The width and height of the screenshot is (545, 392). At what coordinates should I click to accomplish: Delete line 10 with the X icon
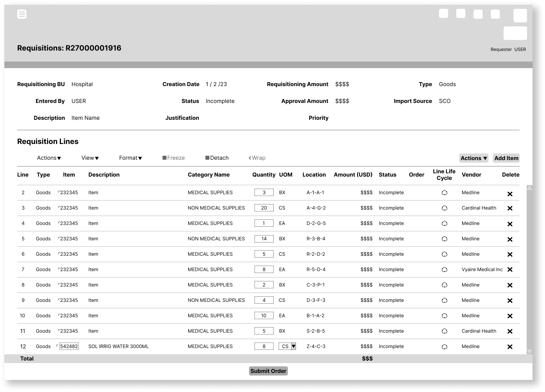click(510, 316)
